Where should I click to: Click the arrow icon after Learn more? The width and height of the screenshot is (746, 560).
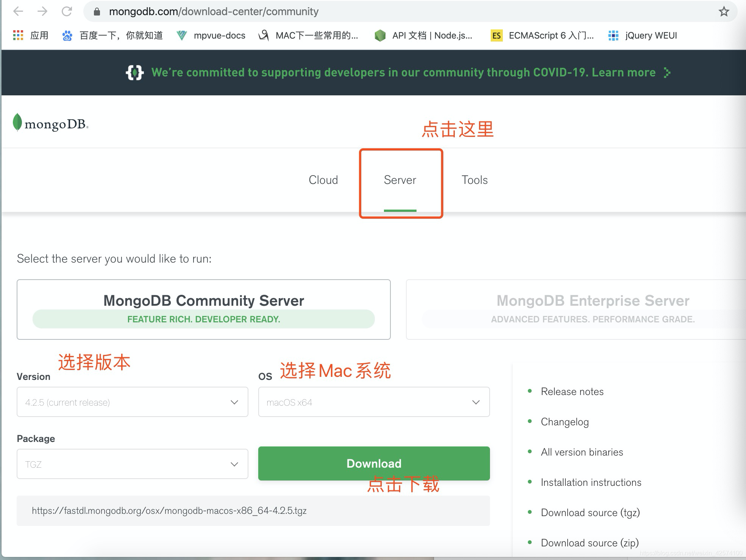click(x=667, y=72)
